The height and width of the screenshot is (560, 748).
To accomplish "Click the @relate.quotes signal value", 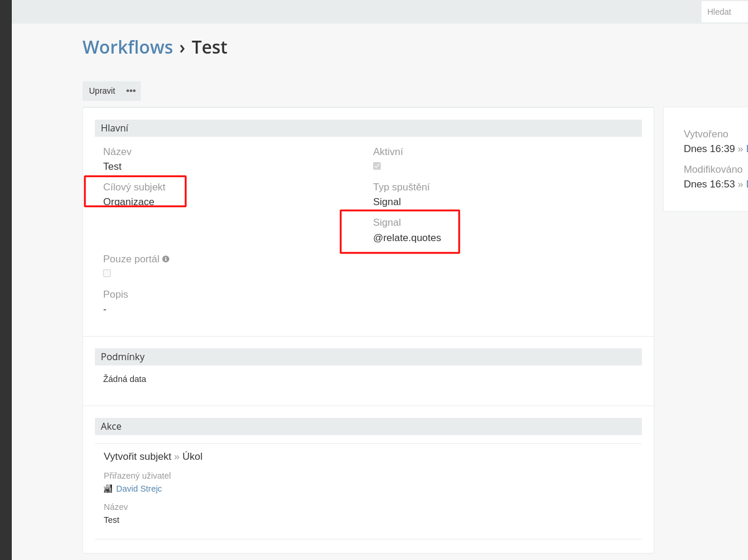I will pos(407,238).
